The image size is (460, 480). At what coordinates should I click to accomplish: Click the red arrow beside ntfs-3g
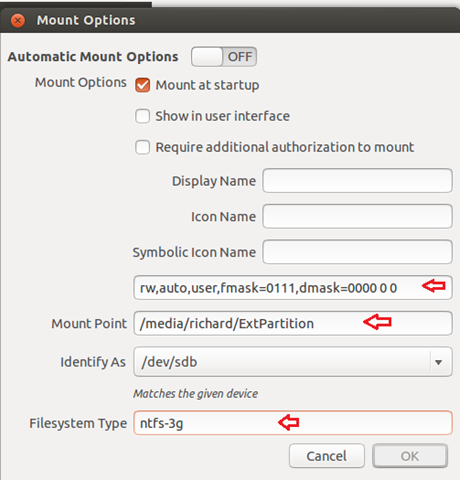[289, 422]
